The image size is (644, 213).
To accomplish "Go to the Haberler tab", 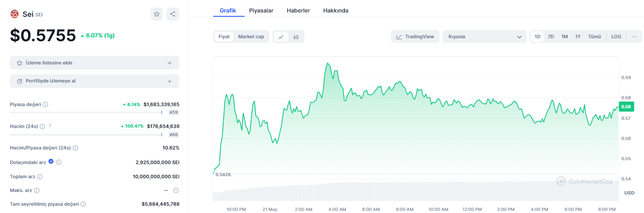I will coord(298,10).
